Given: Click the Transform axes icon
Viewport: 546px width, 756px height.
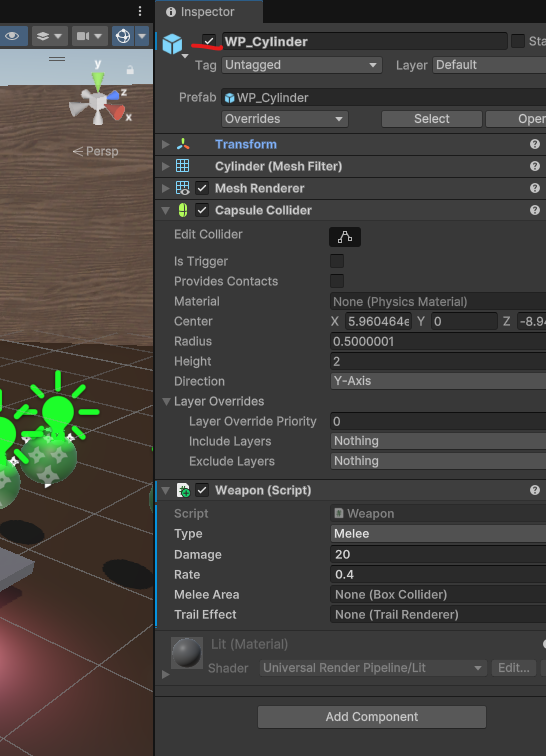Looking at the screenshot, I should 183,144.
